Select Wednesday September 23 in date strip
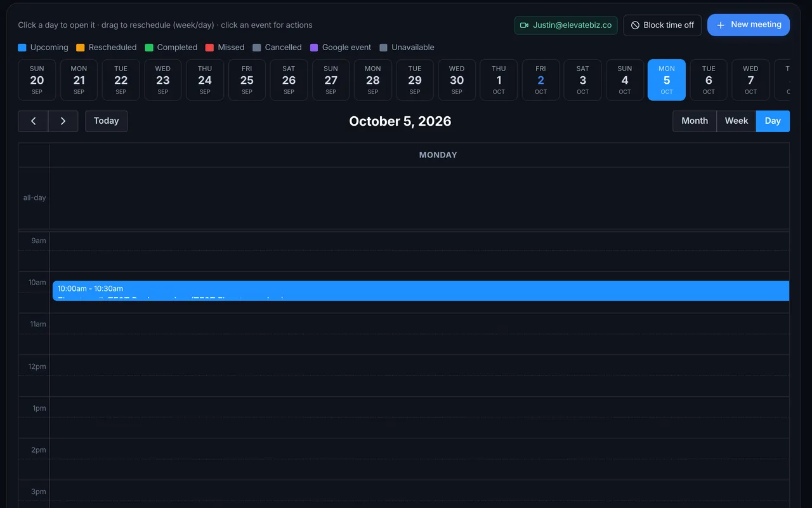The width and height of the screenshot is (812, 508). 163,80
